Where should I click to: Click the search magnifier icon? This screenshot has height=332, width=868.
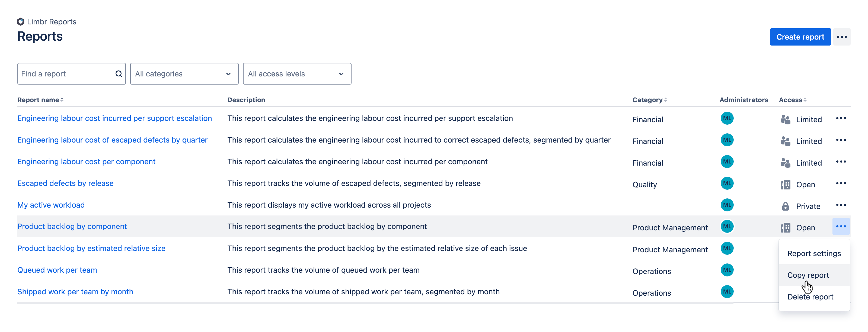click(119, 74)
